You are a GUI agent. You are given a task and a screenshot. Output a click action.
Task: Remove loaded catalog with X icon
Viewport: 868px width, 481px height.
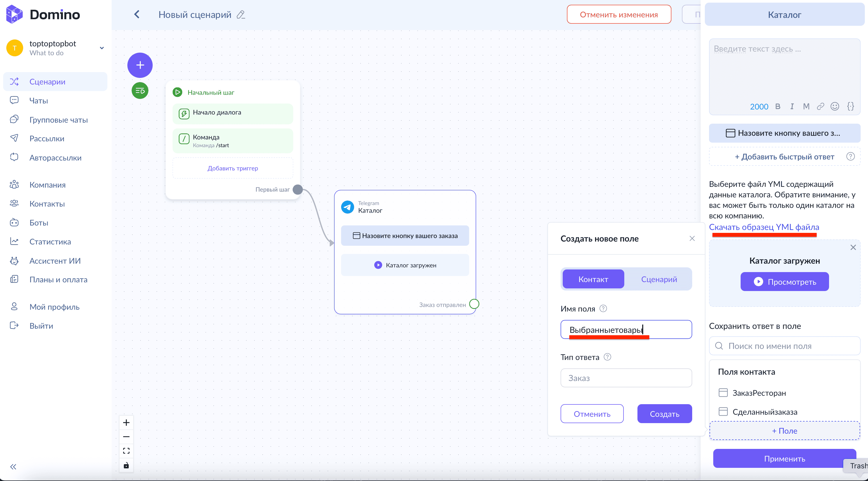click(x=853, y=247)
